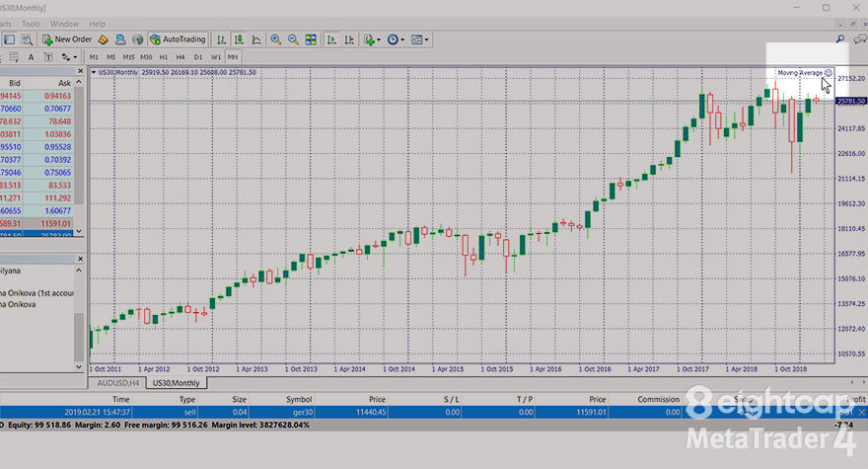Switch chart to candlesticks type

click(239, 39)
